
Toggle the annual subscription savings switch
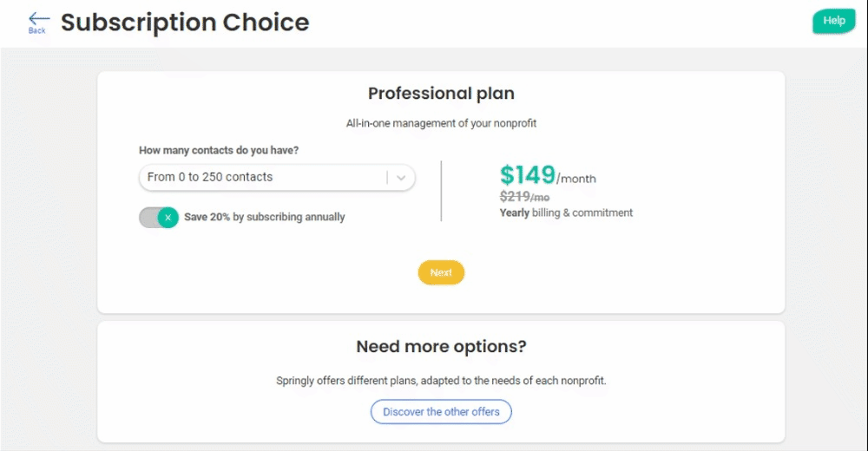coord(159,218)
